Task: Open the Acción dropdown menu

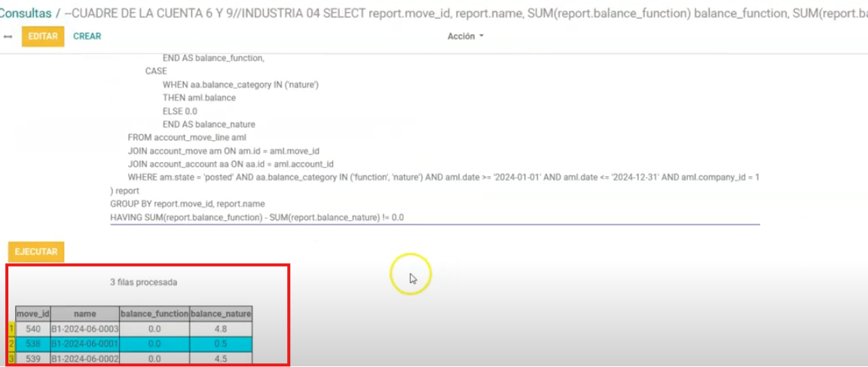Action: tap(465, 36)
